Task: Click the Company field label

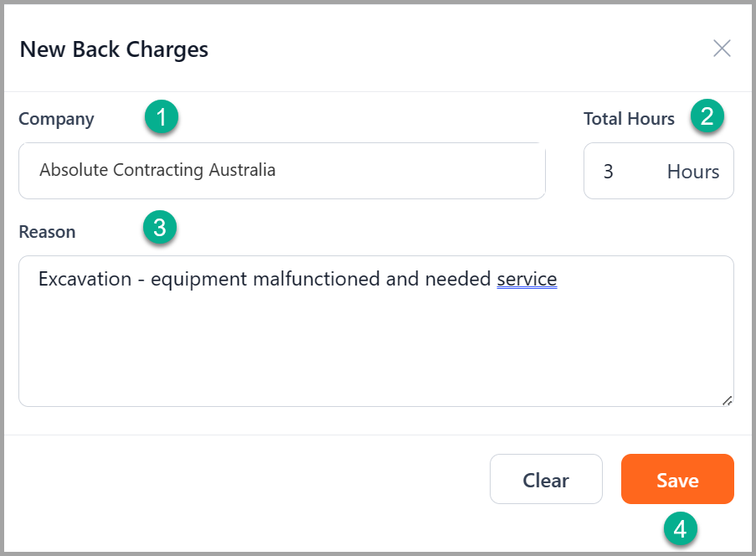Action: pyautogui.click(x=56, y=119)
